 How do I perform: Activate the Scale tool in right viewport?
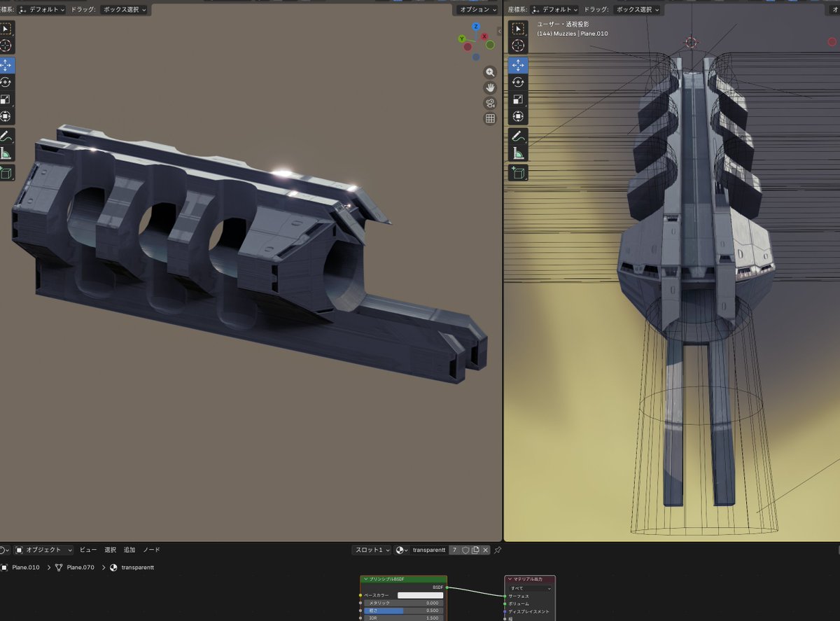click(x=518, y=99)
